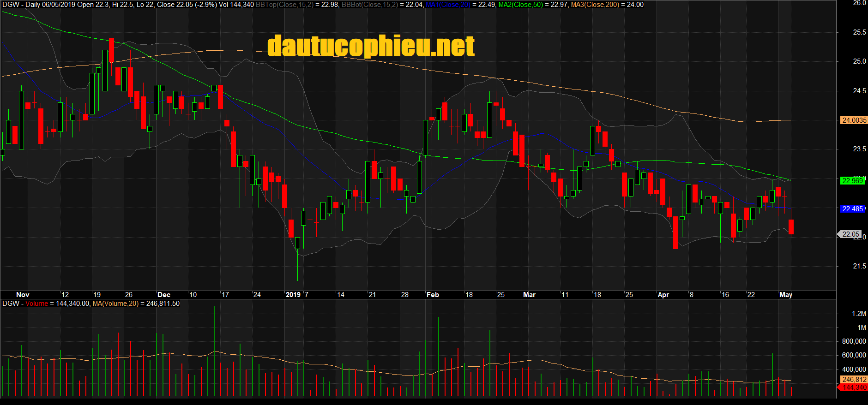Click the orange 246,812 volume average tag
Screen dimensions: 868x405
click(854, 380)
